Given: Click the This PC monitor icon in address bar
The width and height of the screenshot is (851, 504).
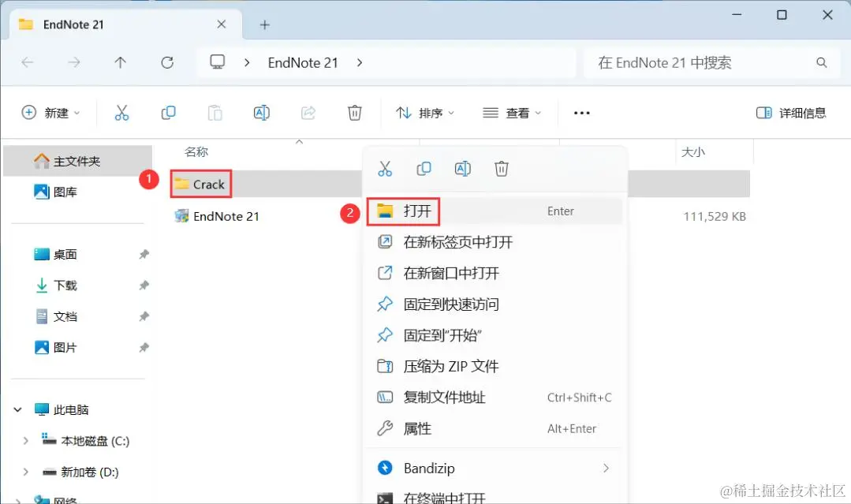Looking at the screenshot, I should point(217,62).
